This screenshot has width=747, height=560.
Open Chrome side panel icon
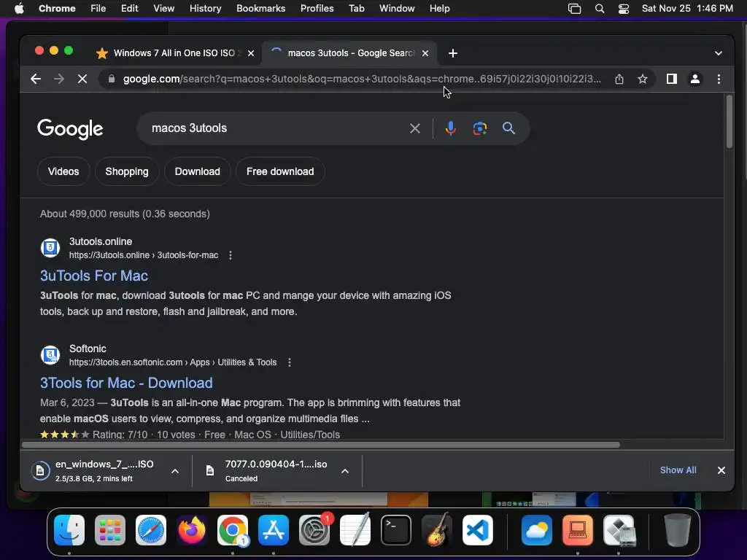[x=672, y=79]
